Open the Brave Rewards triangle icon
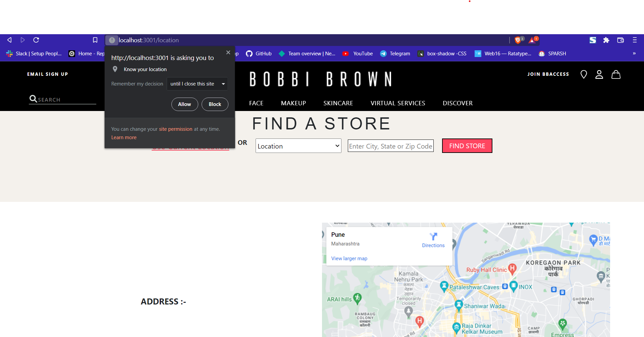 click(533, 40)
